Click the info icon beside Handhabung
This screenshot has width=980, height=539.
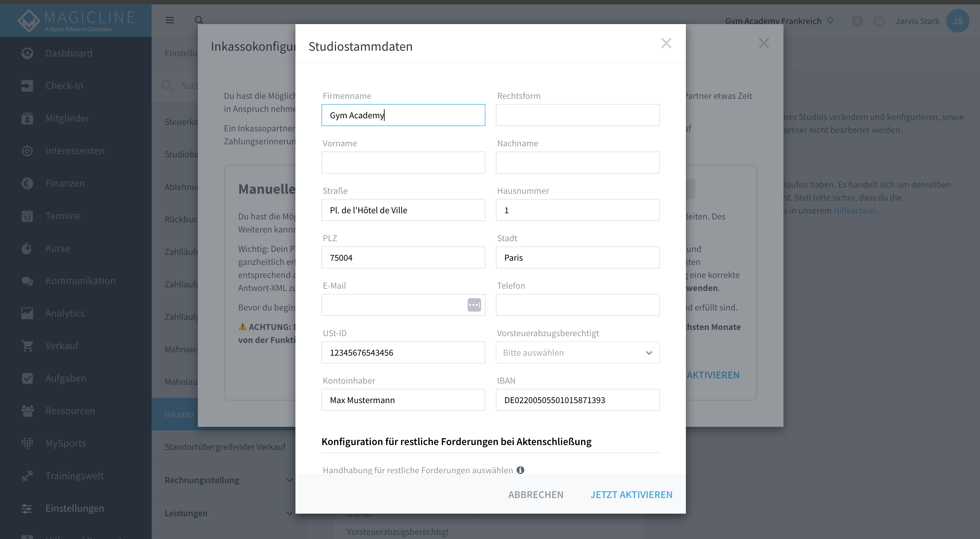[520, 470]
